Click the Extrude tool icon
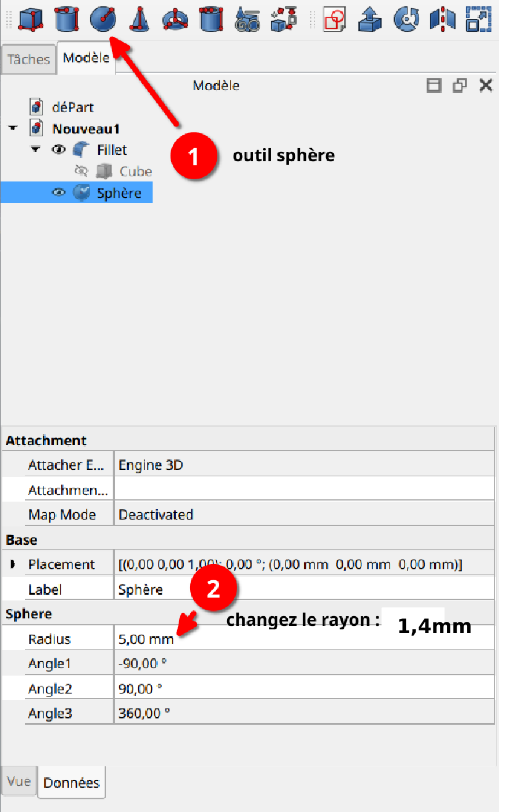The image size is (522, 812). (370, 18)
